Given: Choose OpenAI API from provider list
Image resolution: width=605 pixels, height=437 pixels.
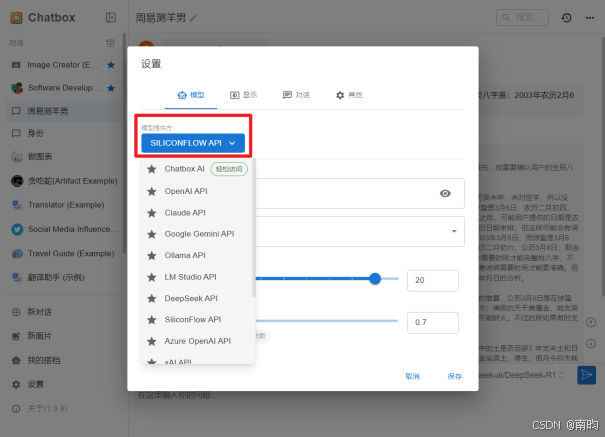Looking at the screenshot, I should pyautogui.click(x=198, y=191).
